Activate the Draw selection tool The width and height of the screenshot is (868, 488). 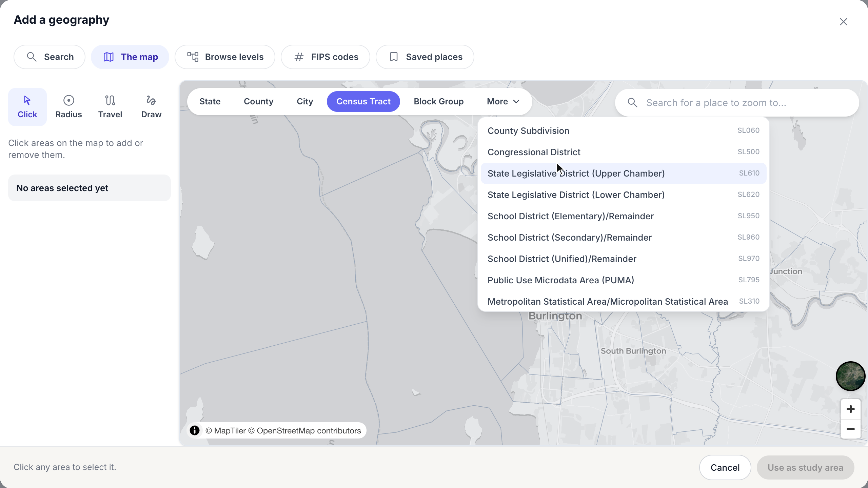[151, 107]
